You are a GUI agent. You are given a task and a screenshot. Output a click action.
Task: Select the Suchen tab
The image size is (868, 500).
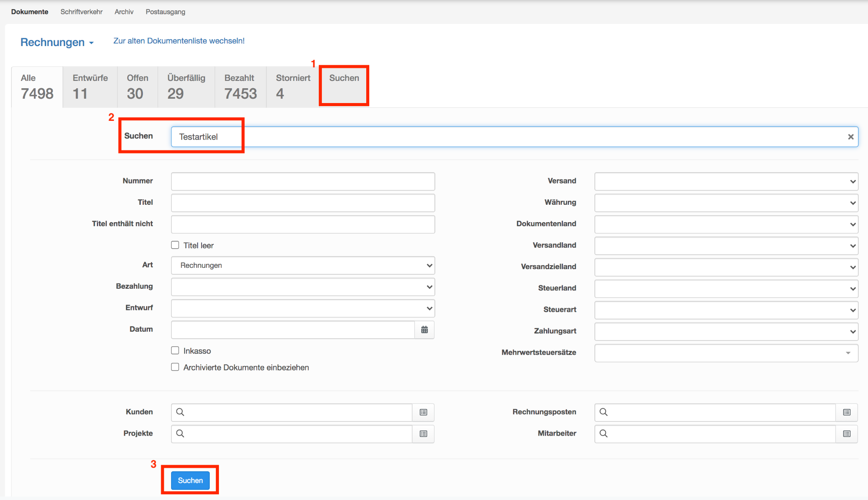[344, 86]
